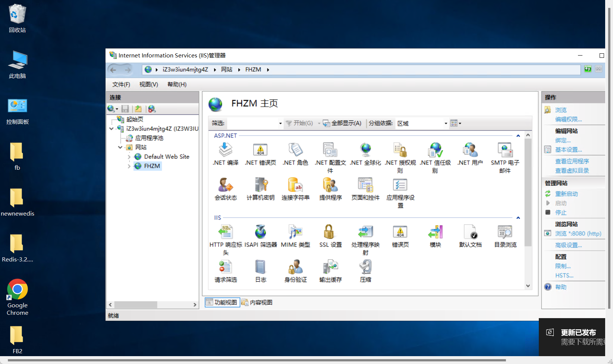The width and height of the screenshot is (613, 364).
Task: Collapse the IIS group
Action: [518, 218]
